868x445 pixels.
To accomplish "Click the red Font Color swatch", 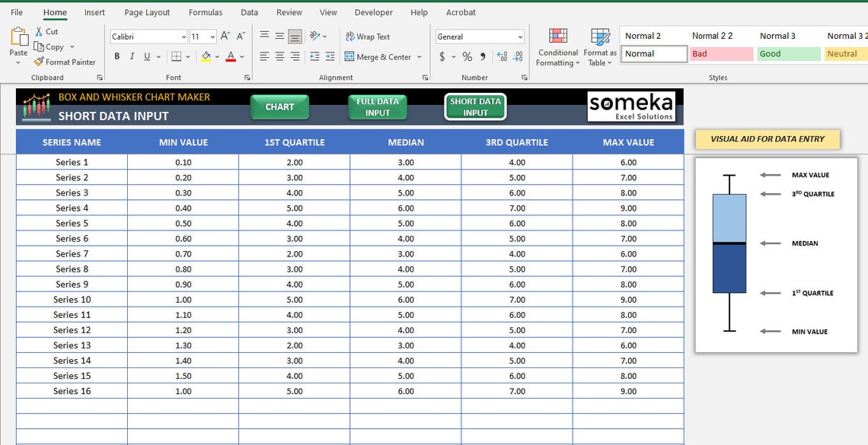I will point(230,56).
